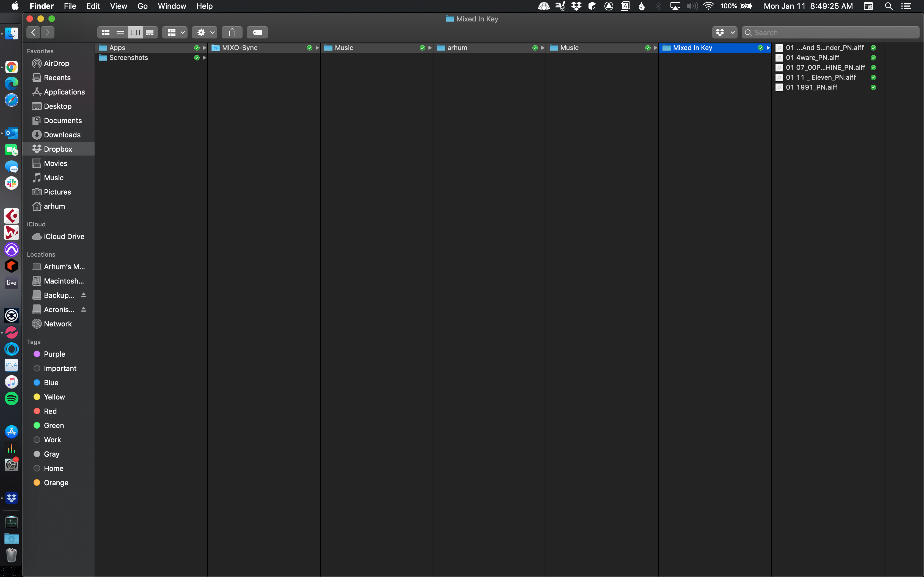The image size is (924, 577).
Task: Go back with the back arrow
Action: [34, 32]
